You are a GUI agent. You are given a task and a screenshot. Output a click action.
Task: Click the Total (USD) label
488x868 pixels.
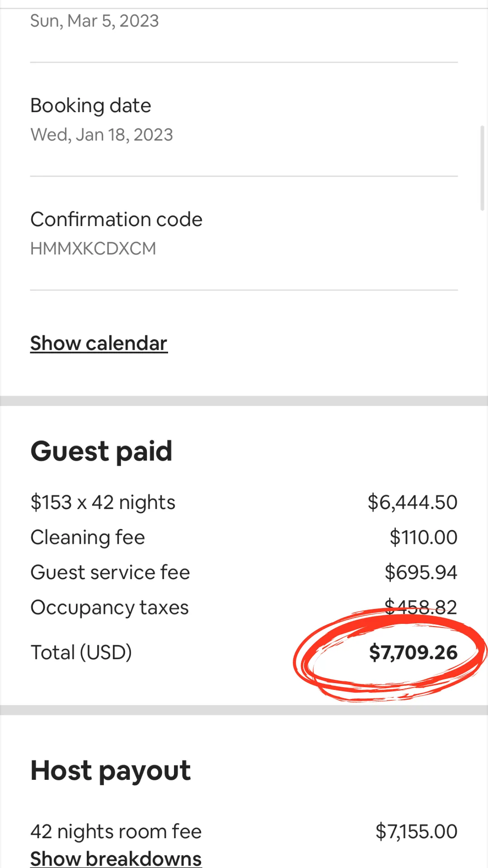[81, 653]
